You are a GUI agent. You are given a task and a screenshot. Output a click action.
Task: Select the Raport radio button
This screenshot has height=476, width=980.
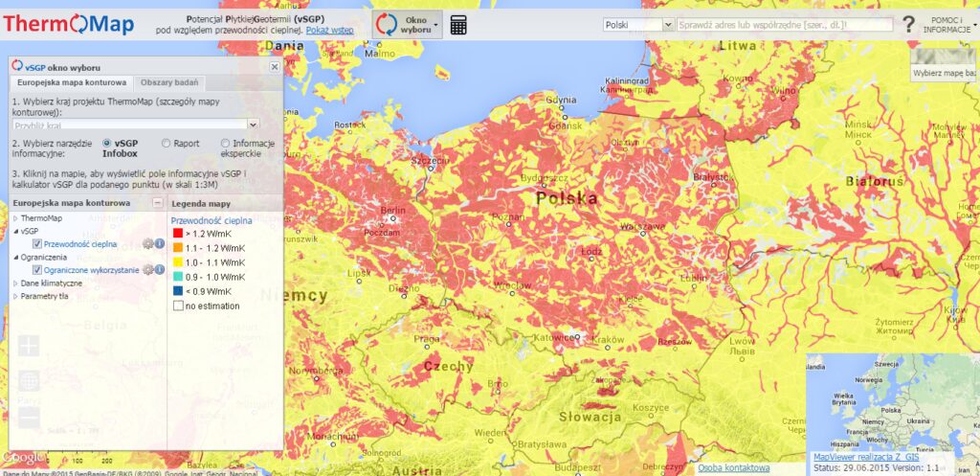[x=166, y=144]
